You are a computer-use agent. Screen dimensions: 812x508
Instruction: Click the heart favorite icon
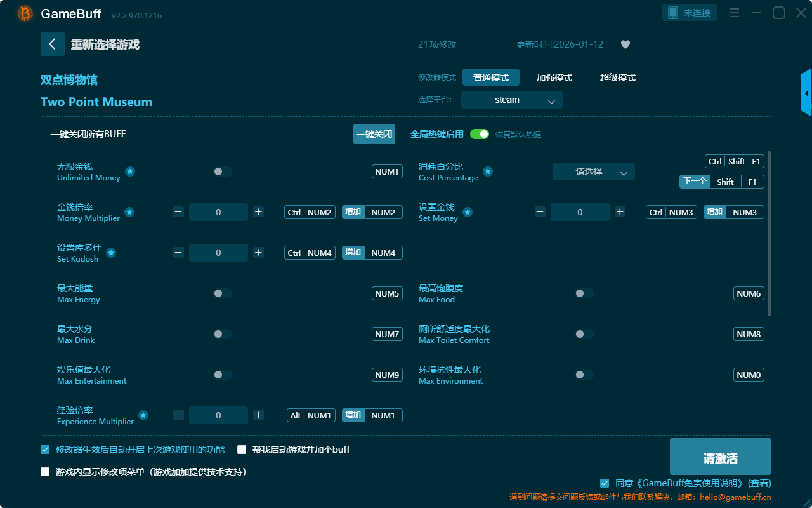(625, 44)
